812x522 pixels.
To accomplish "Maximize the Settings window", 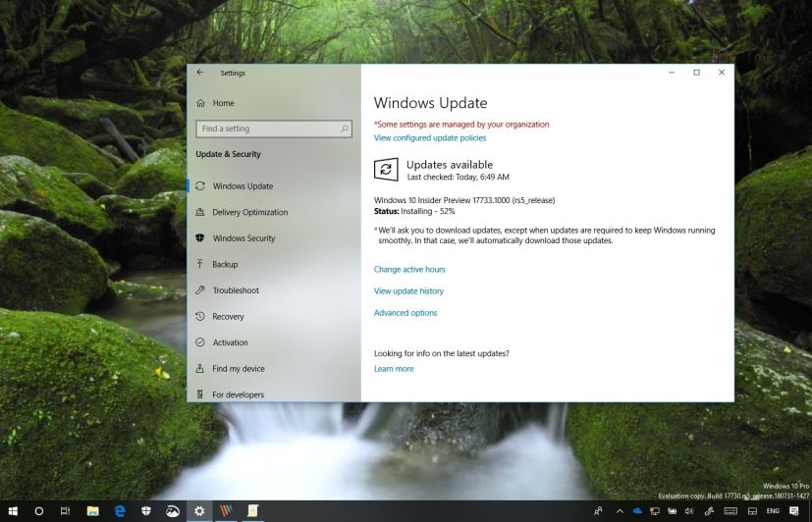I will [696, 73].
